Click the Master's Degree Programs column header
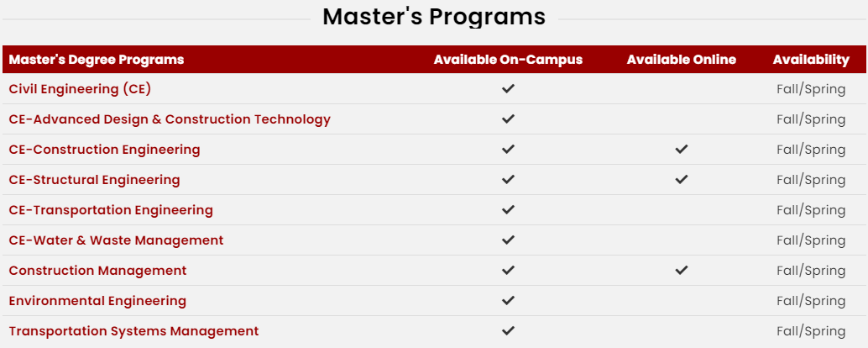The height and width of the screenshot is (348, 868). [97, 60]
